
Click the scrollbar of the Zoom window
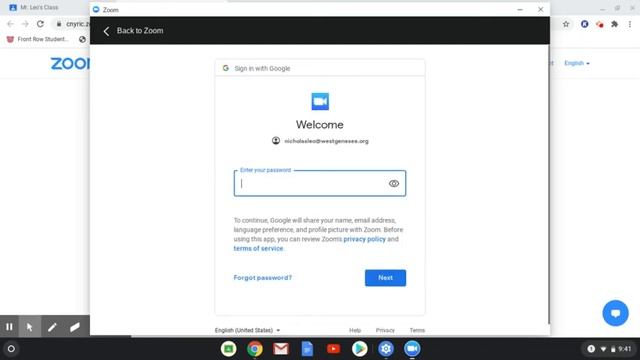[548, 184]
